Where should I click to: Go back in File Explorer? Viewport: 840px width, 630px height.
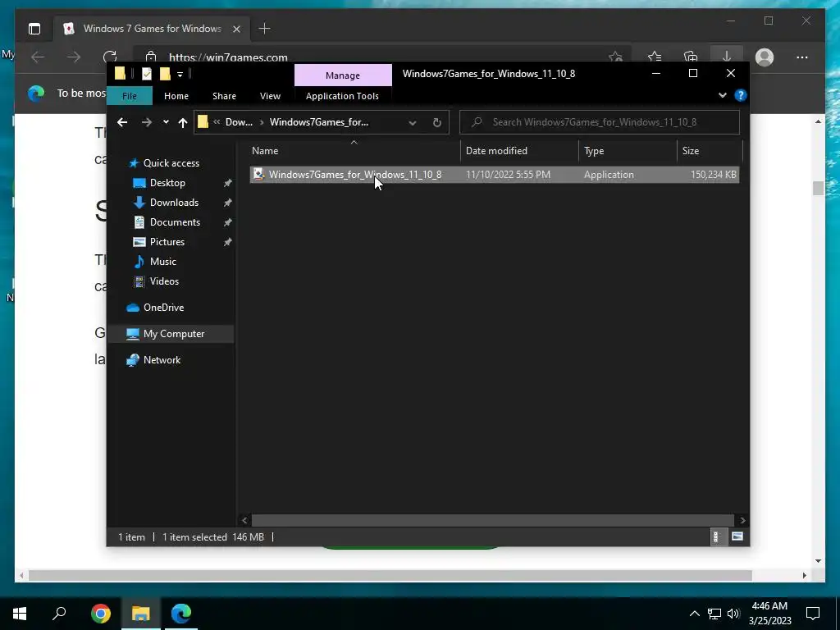click(x=122, y=122)
